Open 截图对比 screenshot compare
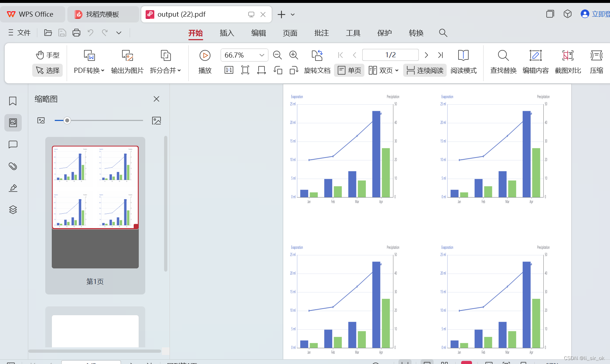The image size is (610, 364). [568, 62]
